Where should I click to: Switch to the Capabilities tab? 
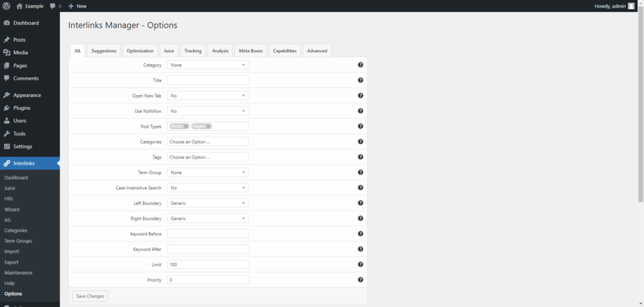[x=285, y=50]
